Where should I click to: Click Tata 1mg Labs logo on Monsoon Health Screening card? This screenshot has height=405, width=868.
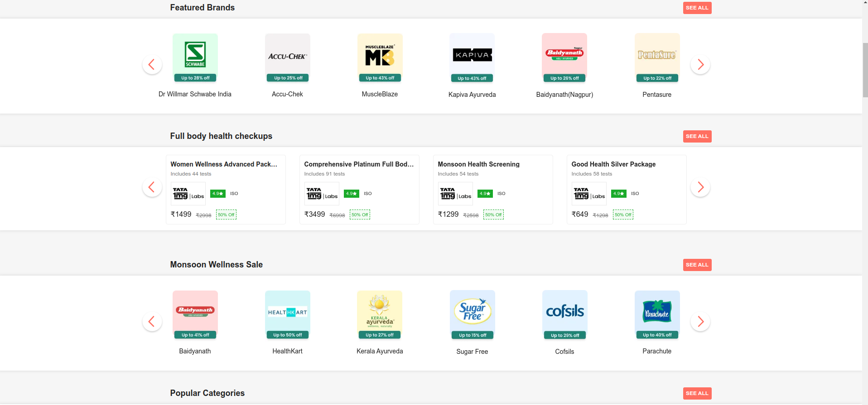pos(455,194)
